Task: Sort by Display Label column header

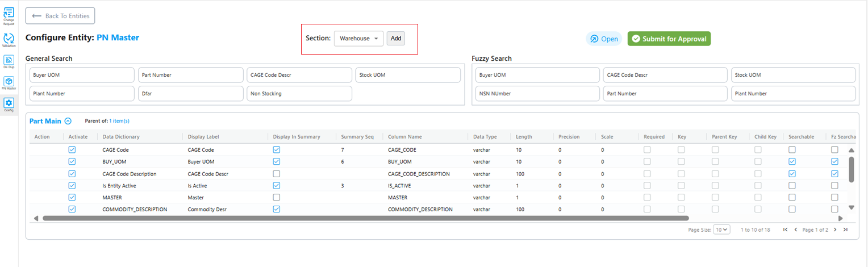Action: point(203,136)
